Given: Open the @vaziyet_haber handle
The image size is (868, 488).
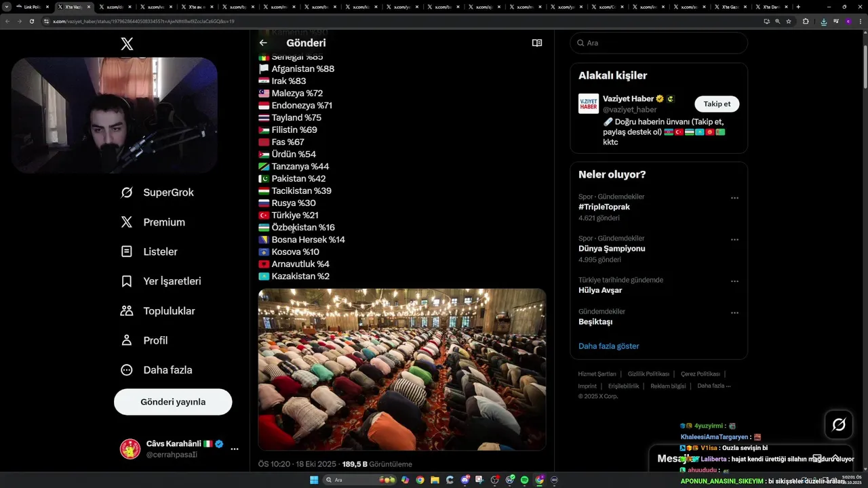Looking at the screenshot, I should (630, 110).
